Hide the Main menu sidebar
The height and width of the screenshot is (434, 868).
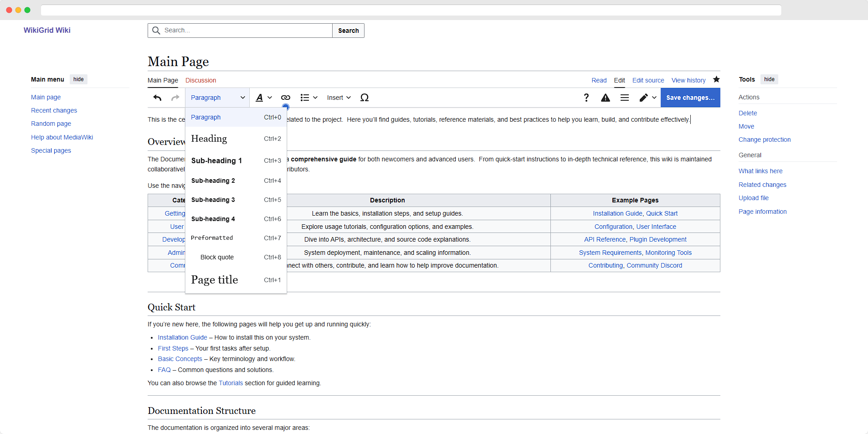78,79
